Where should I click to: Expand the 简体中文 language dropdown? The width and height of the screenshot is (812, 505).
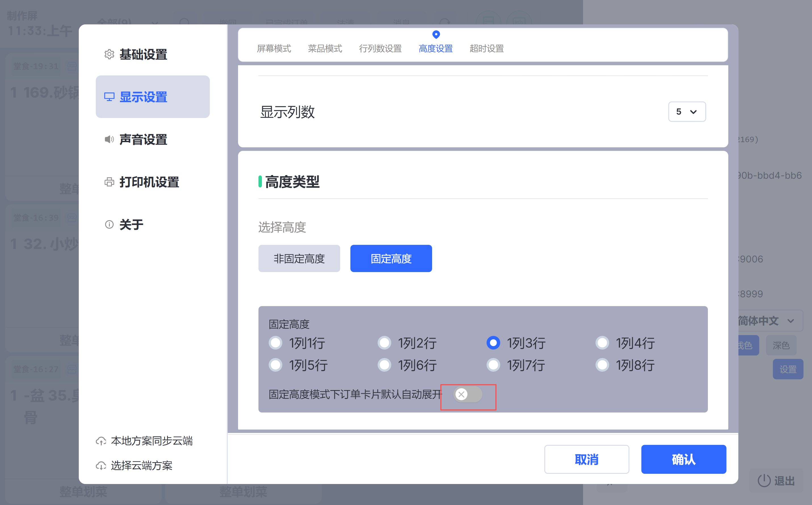768,321
